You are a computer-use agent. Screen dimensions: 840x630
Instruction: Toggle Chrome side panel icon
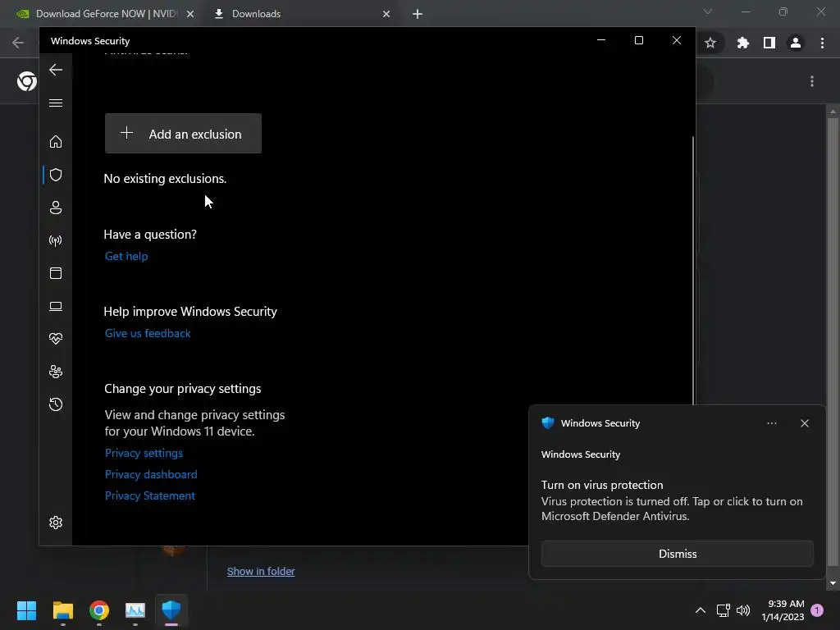[x=769, y=43]
